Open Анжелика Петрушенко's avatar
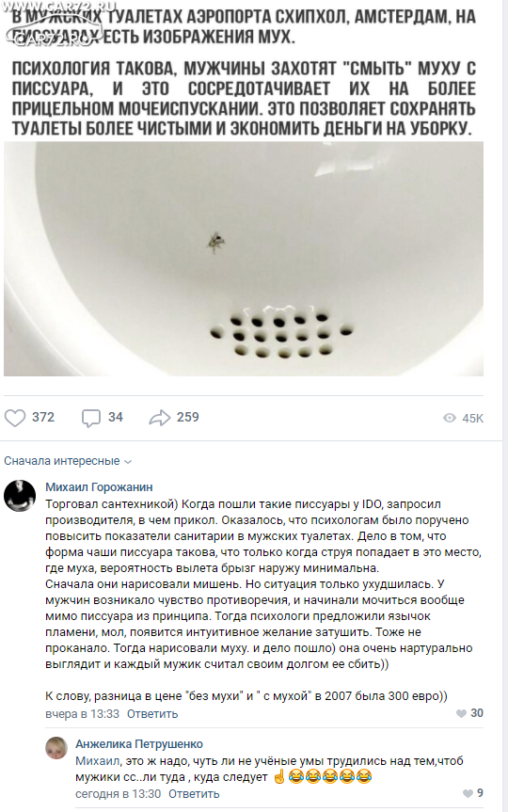This screenshot has width=508, height=812. pos(56,748)
